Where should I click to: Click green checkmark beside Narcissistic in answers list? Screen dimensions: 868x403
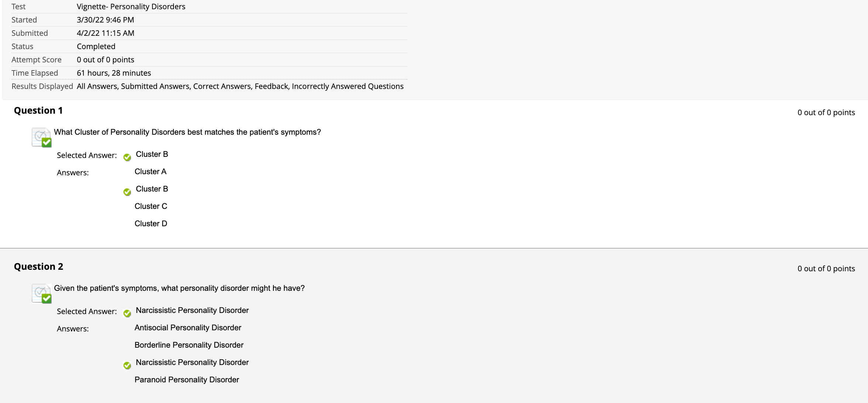coord(127,366)
